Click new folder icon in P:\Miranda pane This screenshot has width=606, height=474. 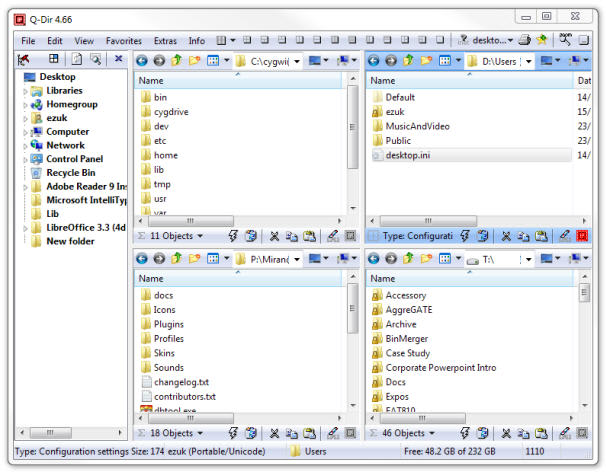click(x=194, y=258)
